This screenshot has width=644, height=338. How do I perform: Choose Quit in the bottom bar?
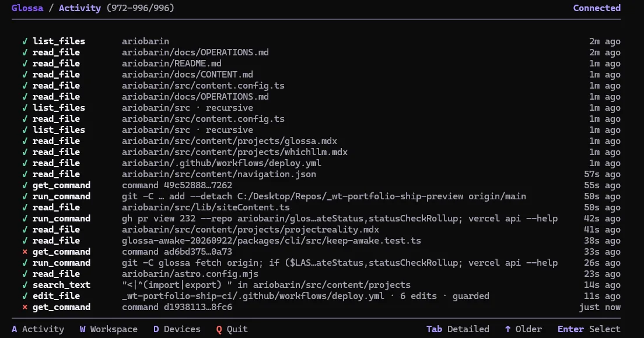tap(232, 329)
